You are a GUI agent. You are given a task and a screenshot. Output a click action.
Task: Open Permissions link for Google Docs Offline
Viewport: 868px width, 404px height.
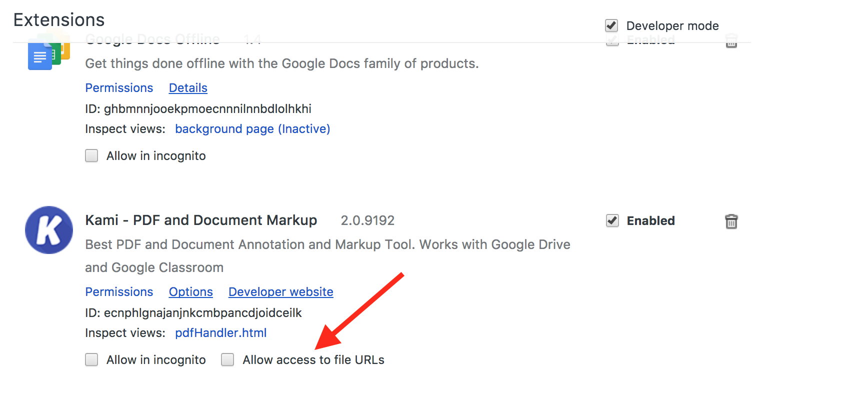pyautogui.click(x=119, y=88)
